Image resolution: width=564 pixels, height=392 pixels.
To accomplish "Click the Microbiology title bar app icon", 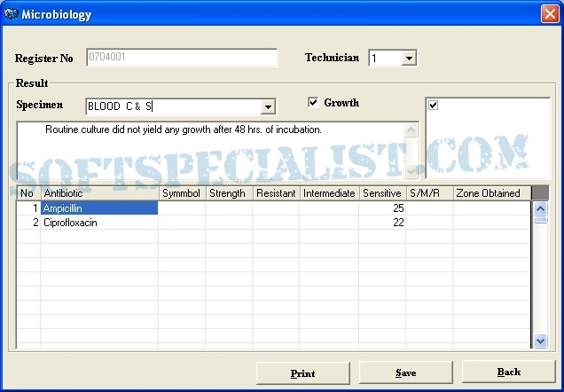I will point(12,14).
